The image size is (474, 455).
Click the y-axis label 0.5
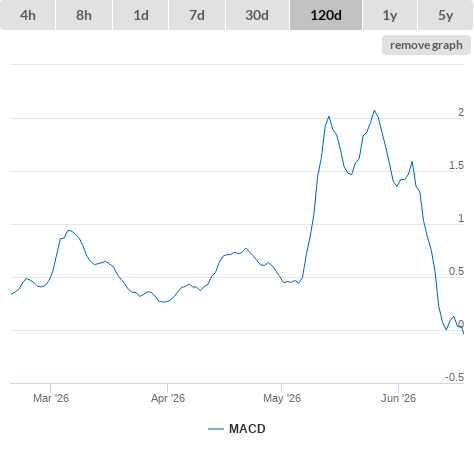(456, 271)
